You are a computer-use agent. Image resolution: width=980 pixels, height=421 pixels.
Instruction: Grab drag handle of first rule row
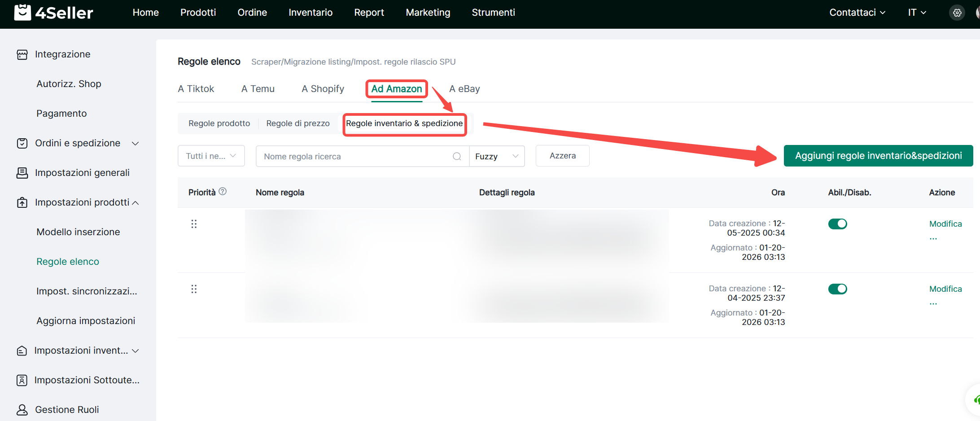click(194, 224)
